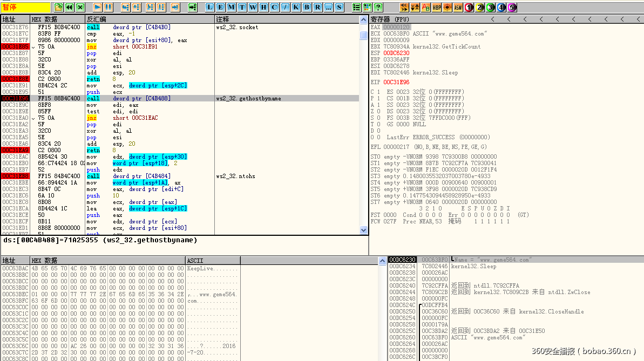This screenshot has width=644, height=361.
Task: Show the Breakpoints (B) window
Action: coord(307,8)
